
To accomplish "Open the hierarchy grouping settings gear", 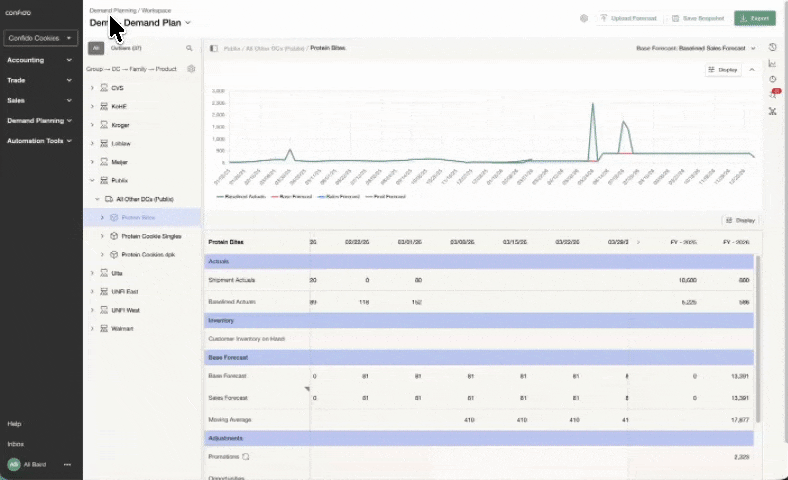I will (191, 69).
